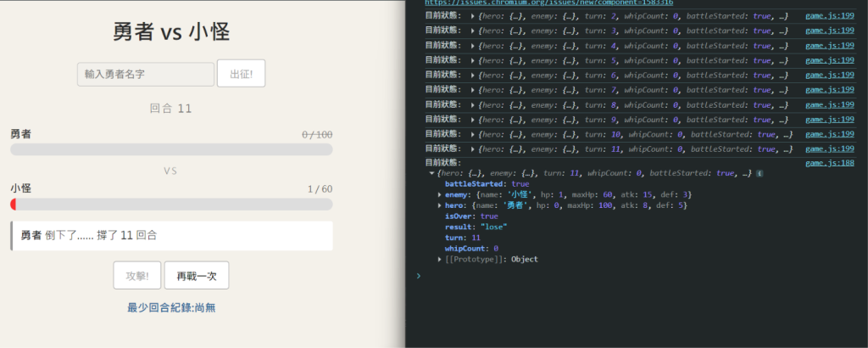This screenshot has width=868, height=348.
Task: Click the 回合 11 counter
Action: tap(171, 109)
